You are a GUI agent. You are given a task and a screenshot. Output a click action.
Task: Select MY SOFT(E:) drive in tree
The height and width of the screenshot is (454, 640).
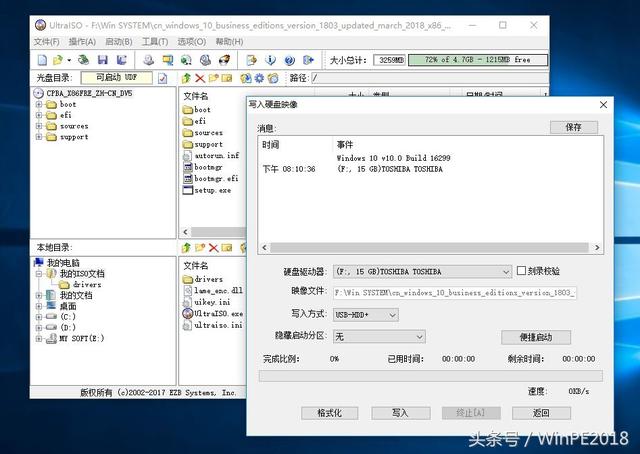82,338
